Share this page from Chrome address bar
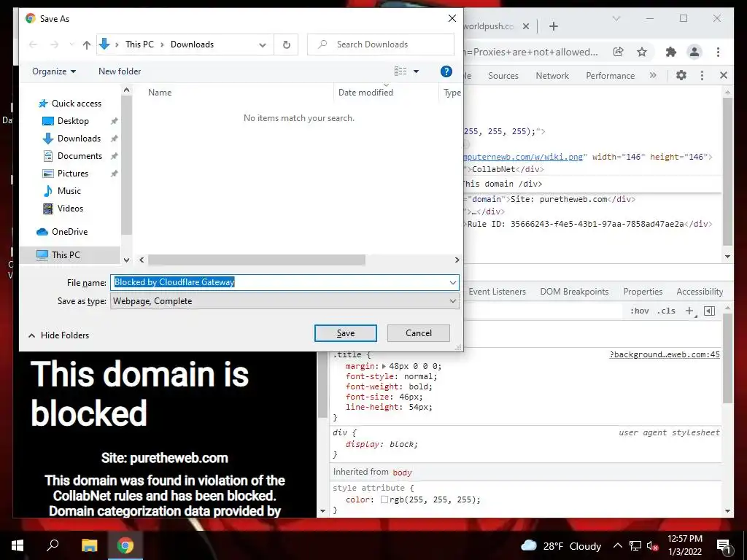Image resolution: width=747 pixels, height=560 pixels. [619, 52]
